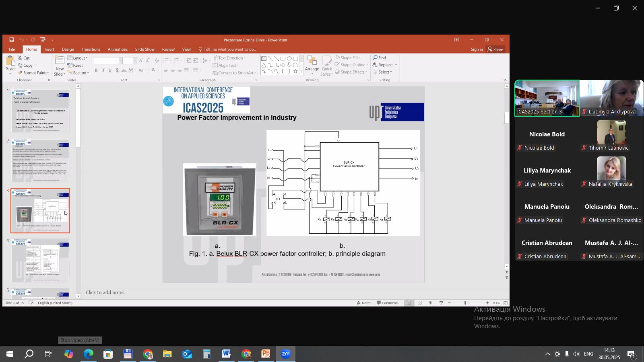Click Undo in the quick access toolbar
Image resolution: width=644 pixels, height=362 pixels.
click(21, 40)
